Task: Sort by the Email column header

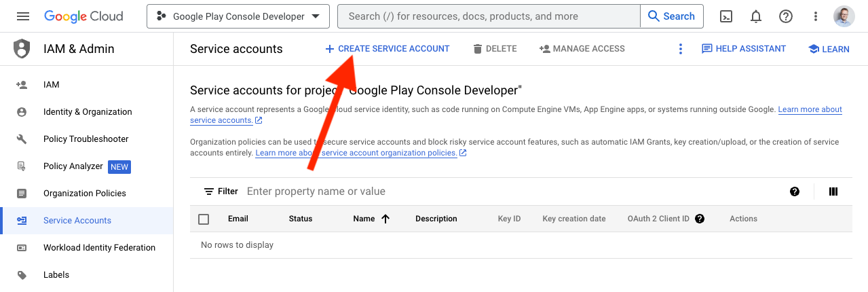Action: [238, 219]
